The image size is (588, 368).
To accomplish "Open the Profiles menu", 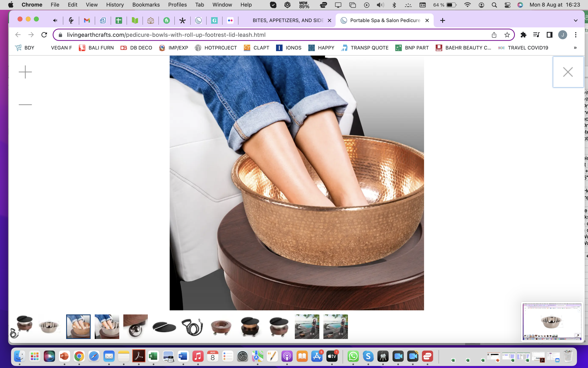I will pyautogui.click(x=177, y=5).
